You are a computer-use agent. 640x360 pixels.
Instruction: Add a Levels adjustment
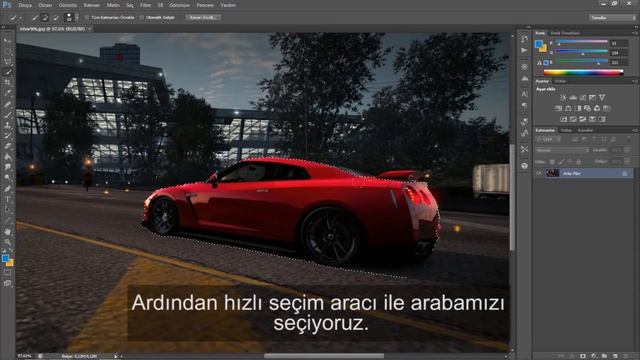pos(573,98)
